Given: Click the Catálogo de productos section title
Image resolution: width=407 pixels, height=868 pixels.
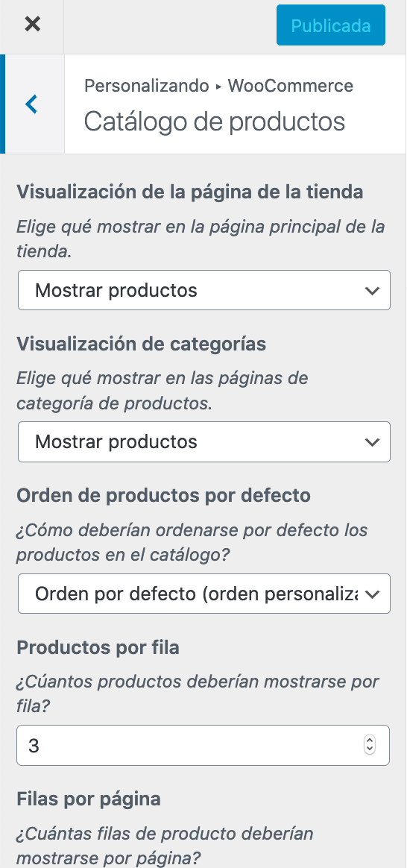Looking at the screenshot, I should tap(215, 122).
